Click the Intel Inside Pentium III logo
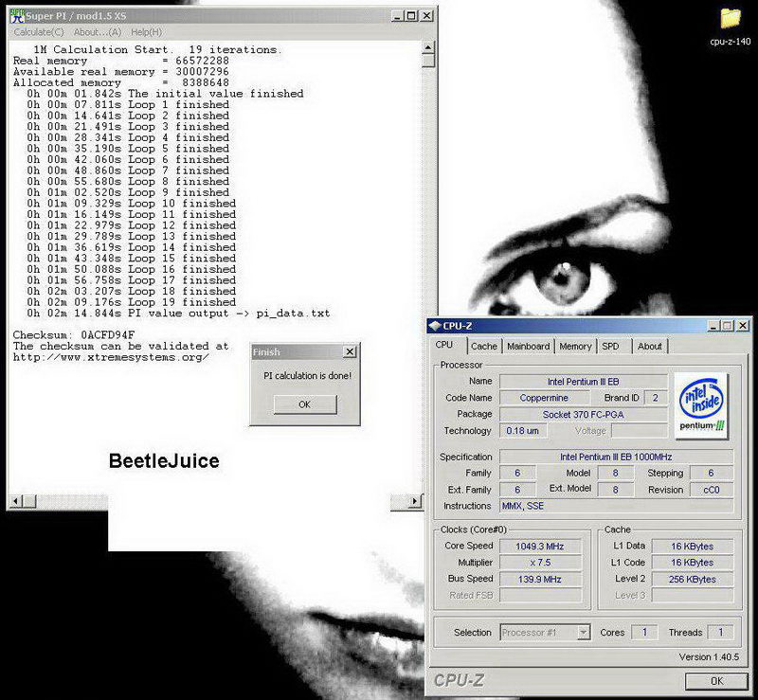Viewport: 758px width, 700px height. [700, 405]
